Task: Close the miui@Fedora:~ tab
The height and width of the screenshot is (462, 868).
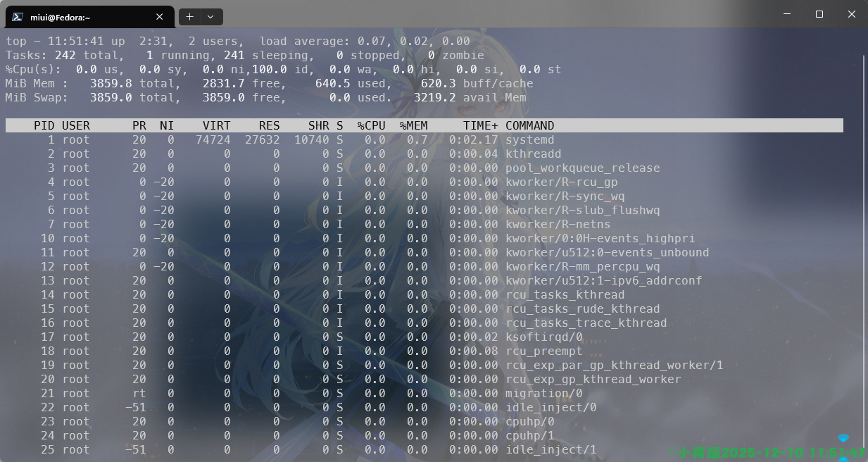Action: click(x=160, y=17)
